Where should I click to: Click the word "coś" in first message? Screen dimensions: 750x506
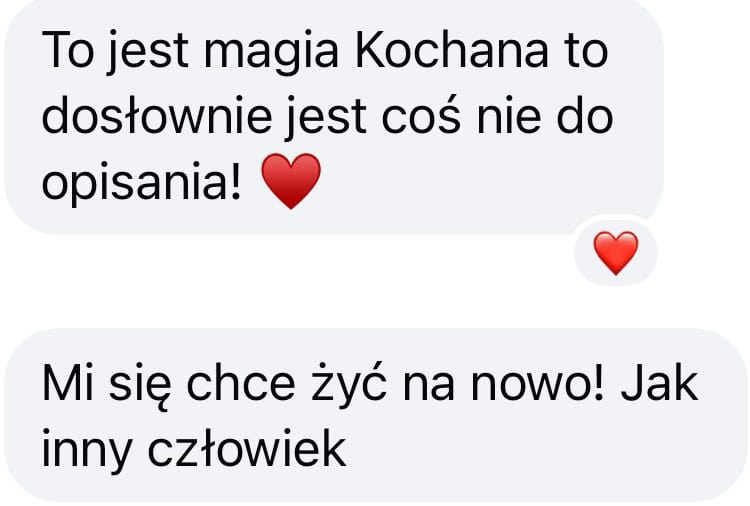421,118
